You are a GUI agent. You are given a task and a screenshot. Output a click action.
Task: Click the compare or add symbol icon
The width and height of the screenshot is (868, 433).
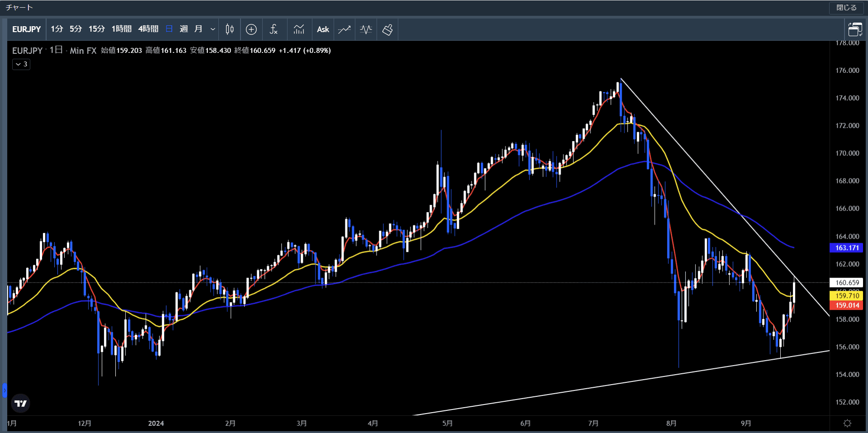pyautogui.click(x=251, y=29)
